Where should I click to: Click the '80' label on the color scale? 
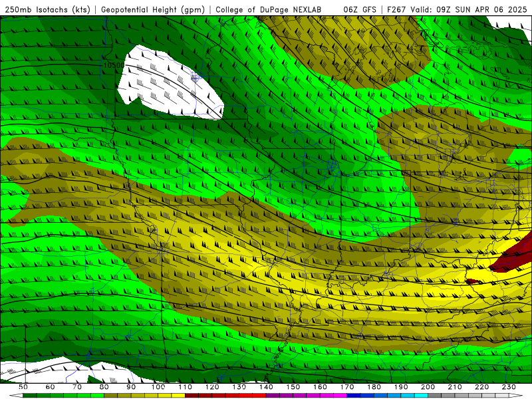tap(104, 387)
